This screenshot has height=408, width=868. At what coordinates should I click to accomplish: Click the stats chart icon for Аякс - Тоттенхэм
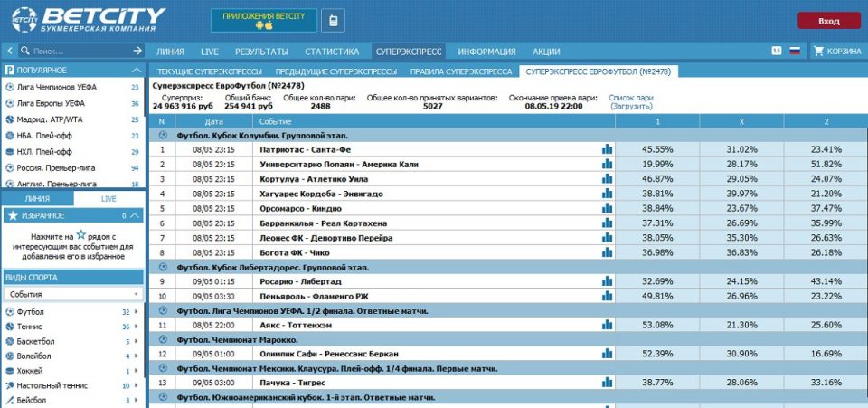[x=607, y=325]
